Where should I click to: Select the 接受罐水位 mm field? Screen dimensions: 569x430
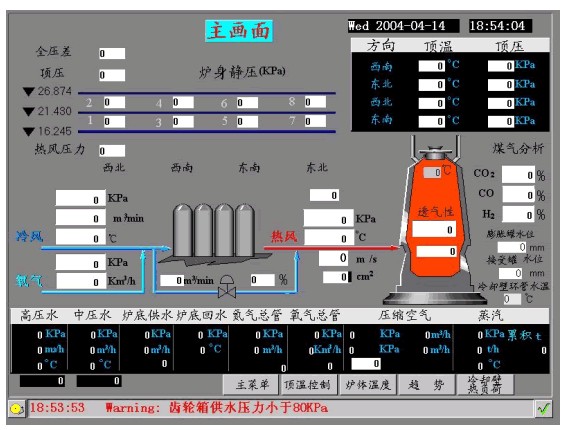pyautogui.click(x=511, y=273)
